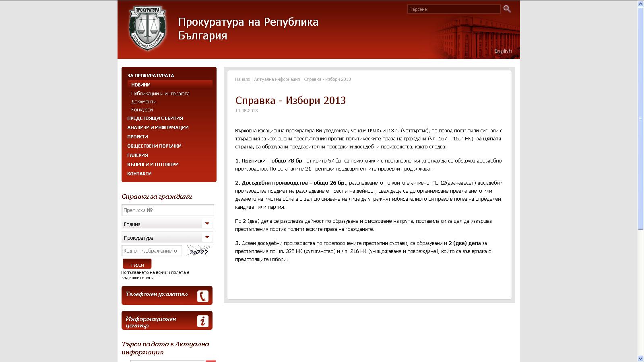644x362 pixels.
Task: Click Актуална информация breadcrumb link
Action: click(277, 79)
